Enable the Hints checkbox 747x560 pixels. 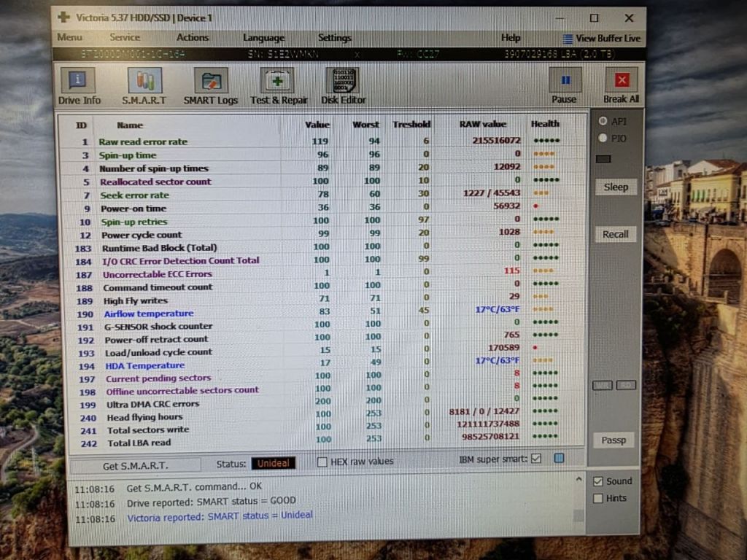597,499
